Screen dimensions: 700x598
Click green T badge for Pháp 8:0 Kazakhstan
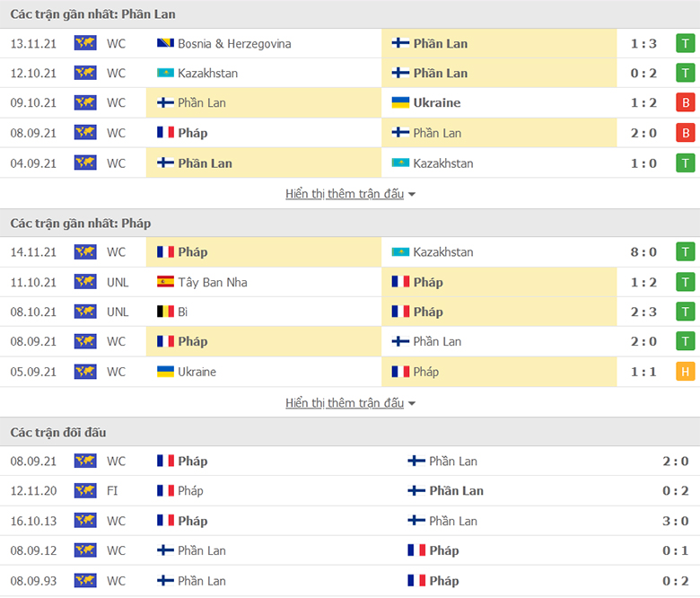click(x=686, y=252)
